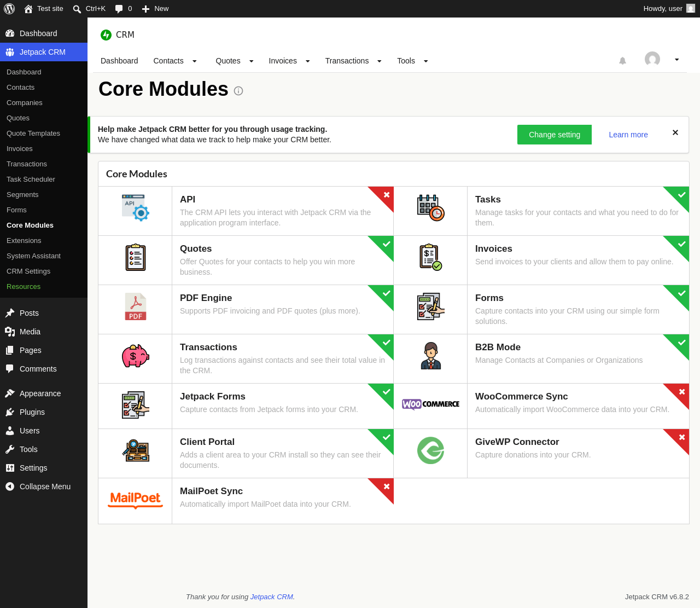Screen dimensions: 700x608
Task: Open the comments bubble in admin bar
Action: [119, 9]
